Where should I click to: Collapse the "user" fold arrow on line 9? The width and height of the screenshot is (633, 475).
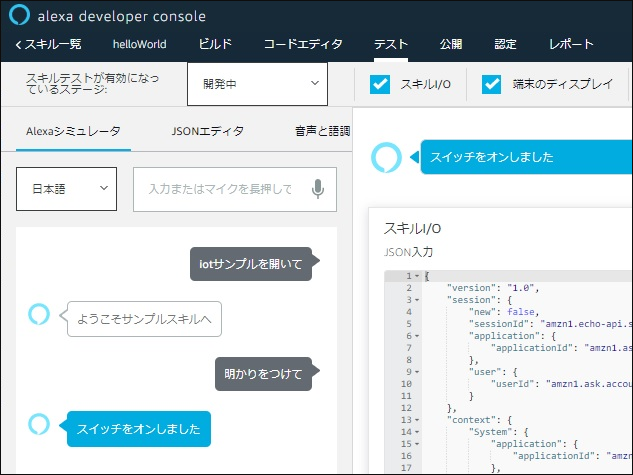pos(417,372)
